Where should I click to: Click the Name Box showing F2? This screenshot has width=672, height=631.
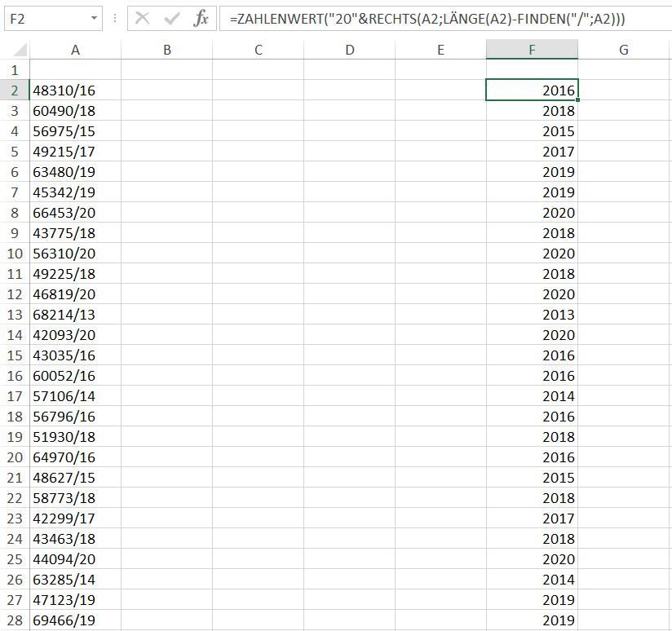tap(53, 19)
